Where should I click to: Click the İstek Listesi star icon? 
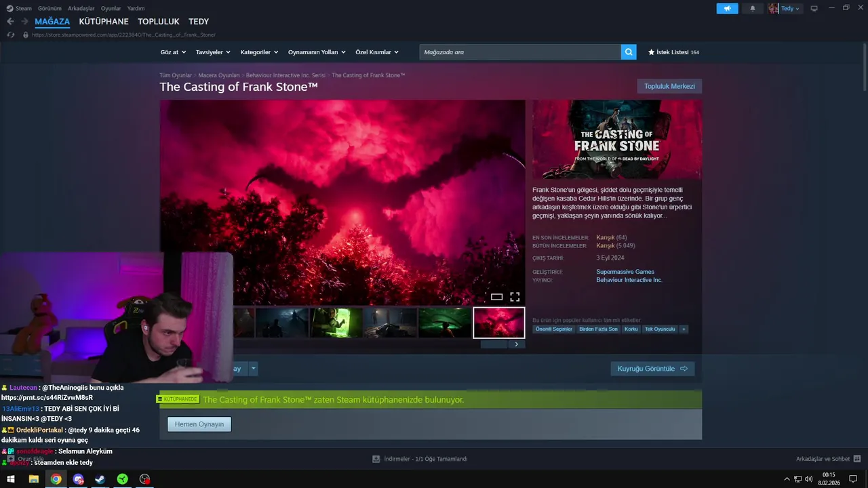[x=651, y=52]
